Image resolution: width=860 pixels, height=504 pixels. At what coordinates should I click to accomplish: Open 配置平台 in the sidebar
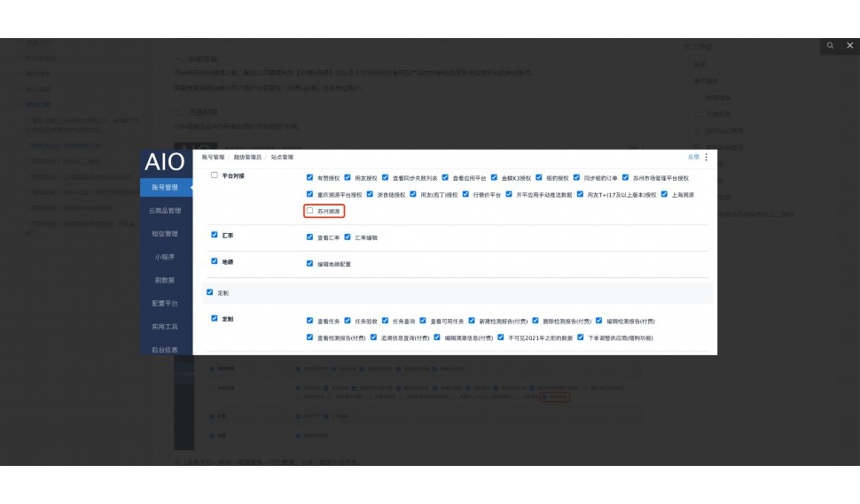(165, 303)
